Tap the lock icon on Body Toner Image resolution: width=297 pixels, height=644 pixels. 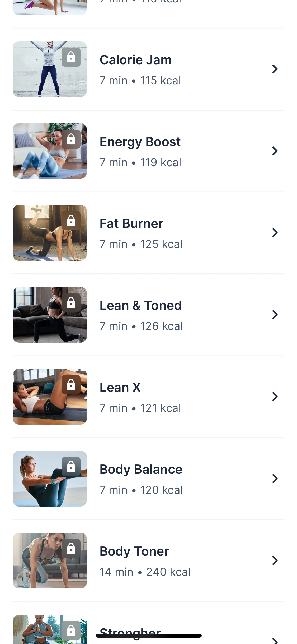pos(71,549)
